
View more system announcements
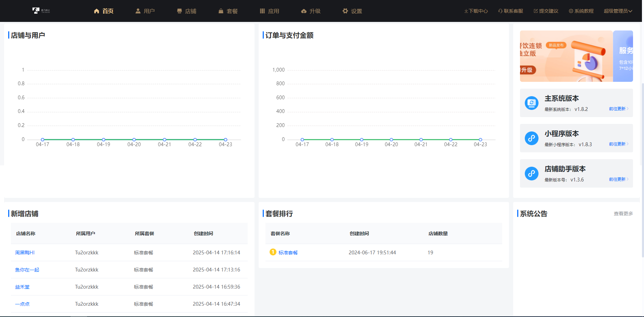[x=623, y=214]
